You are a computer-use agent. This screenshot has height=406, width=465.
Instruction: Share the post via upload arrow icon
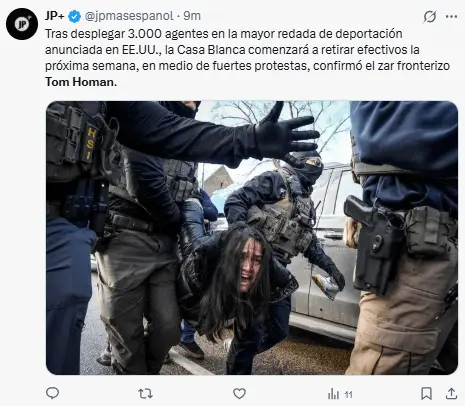[451, 394]
